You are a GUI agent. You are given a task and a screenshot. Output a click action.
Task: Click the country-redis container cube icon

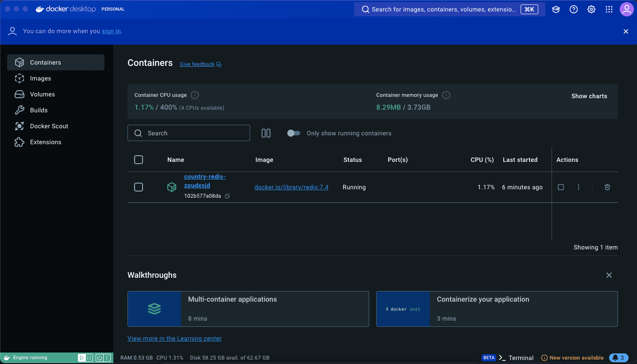pyautogui.click(x=171, y=188)
